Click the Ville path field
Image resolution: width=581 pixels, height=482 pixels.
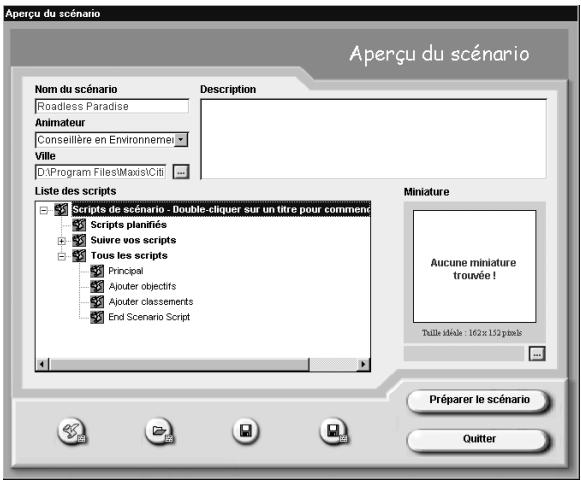100,172
